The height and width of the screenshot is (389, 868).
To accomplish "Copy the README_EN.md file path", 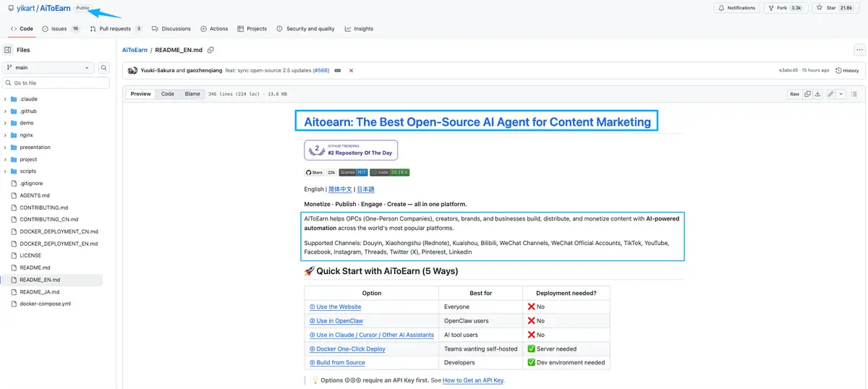I will pyautogui.click(x=210, y=50).
